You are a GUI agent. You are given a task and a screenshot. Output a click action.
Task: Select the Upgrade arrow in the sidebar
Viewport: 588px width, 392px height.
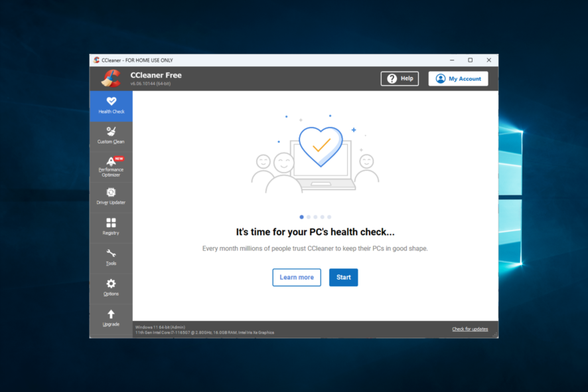(x=111, y=319)
